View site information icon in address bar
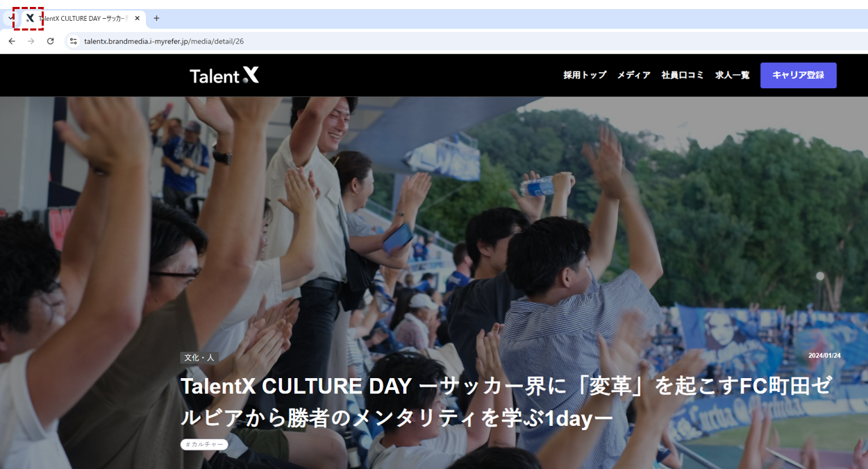868x469 pixels. [x=73, y=42]
